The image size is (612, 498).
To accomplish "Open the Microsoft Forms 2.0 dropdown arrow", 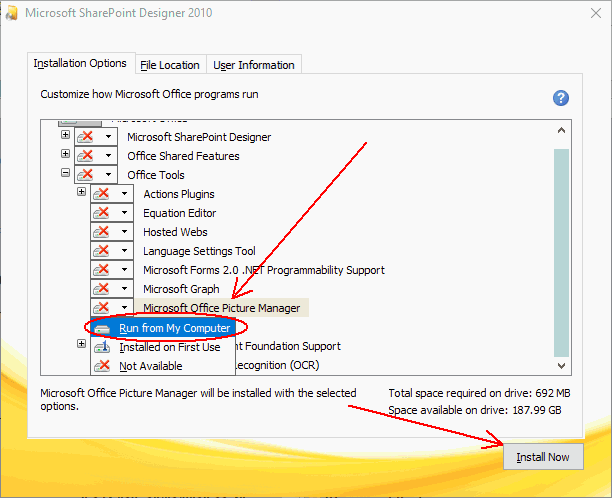I will (124, 270).
